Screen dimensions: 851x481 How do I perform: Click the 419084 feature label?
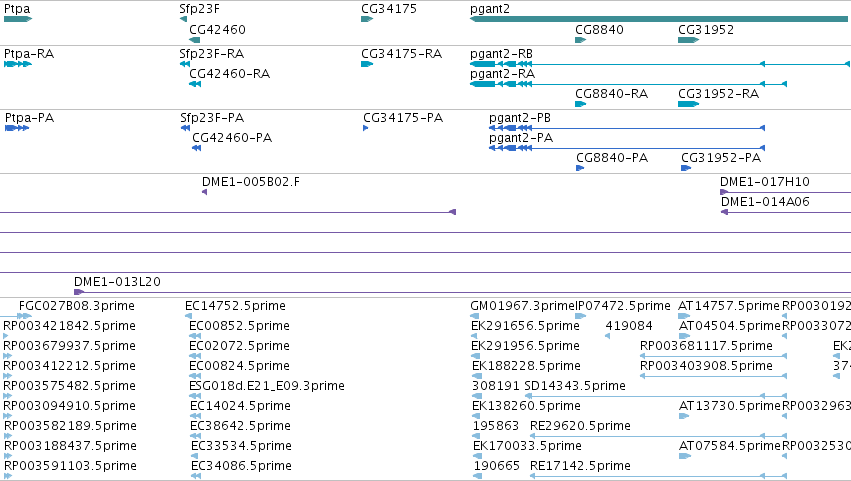628,326
